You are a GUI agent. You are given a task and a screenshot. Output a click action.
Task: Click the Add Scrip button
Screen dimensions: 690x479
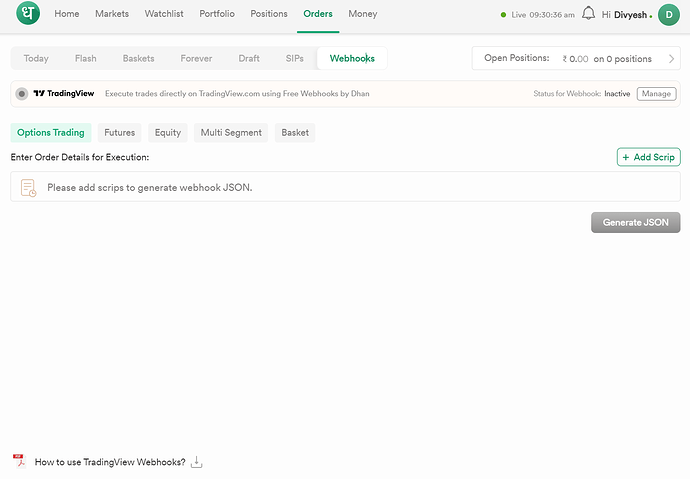[649, 157]
